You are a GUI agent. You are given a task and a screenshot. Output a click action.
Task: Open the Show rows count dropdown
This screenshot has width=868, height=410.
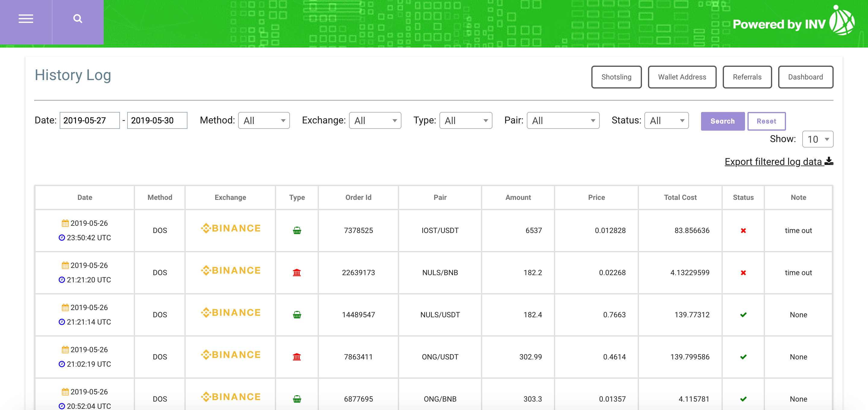click(818, 139)
